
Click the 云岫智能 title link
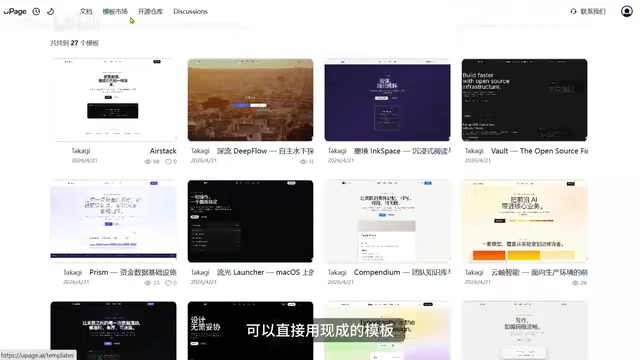click(x=539, y=272)
